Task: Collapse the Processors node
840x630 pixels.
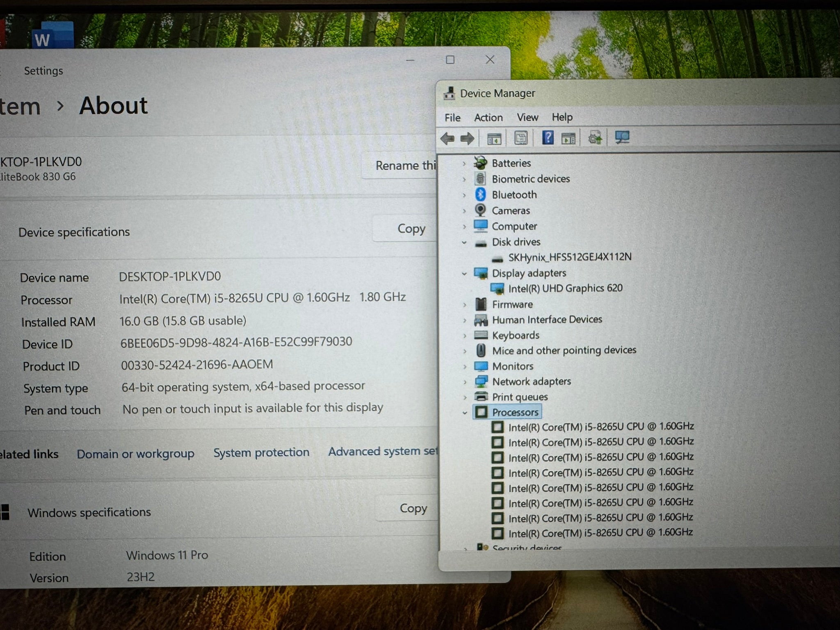Action: tap(465, 413)
